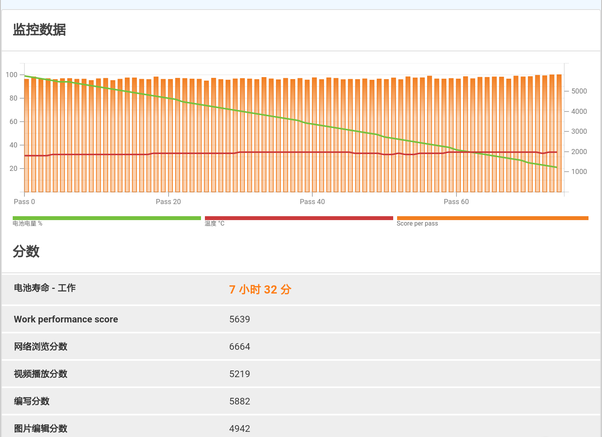Click the Pass 40 label on chart axis
602x437 pixels.
[x=312, y=201]
